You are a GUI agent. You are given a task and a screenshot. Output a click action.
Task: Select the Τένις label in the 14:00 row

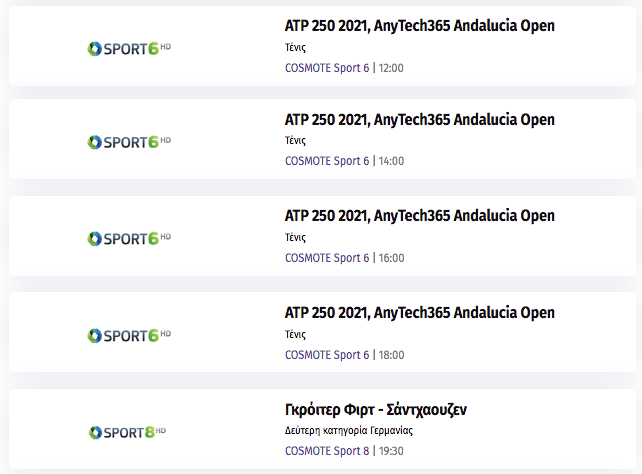pyautogui.click(x=295, y=141)
